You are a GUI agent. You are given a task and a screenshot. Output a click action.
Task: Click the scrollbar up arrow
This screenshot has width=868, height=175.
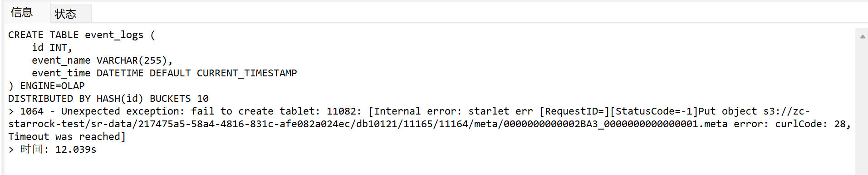point(862,36)
